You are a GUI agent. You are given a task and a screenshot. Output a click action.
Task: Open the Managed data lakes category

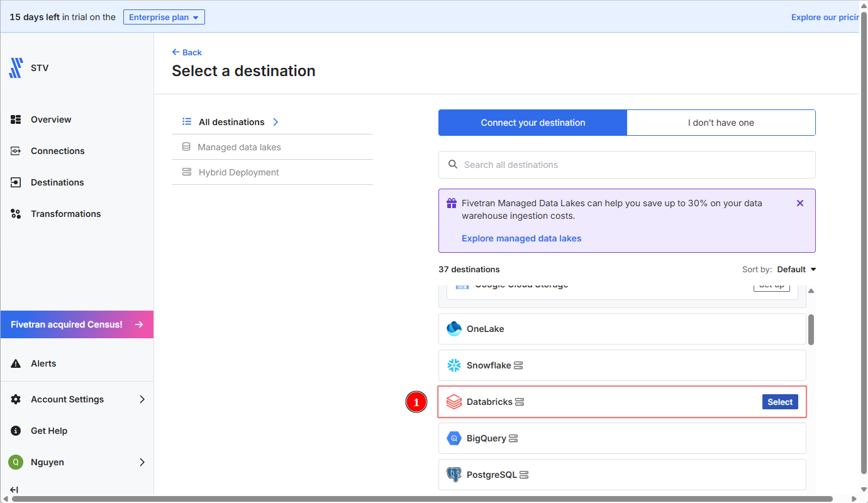point(239,147)
